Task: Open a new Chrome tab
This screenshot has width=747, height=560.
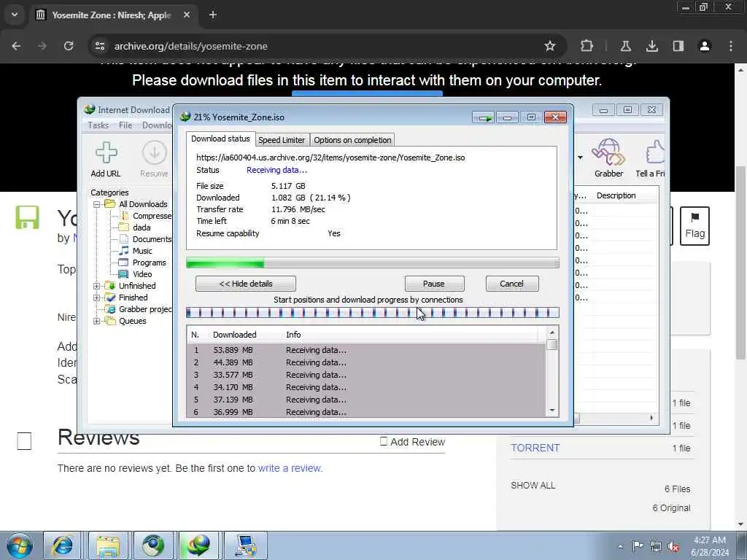Action: (x=213, y=15)
